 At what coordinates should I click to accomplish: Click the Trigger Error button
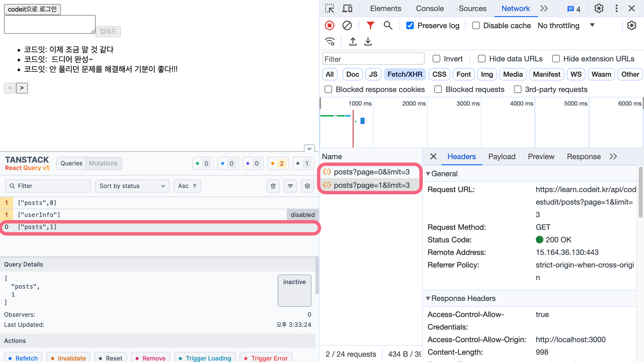coord(266,358)
